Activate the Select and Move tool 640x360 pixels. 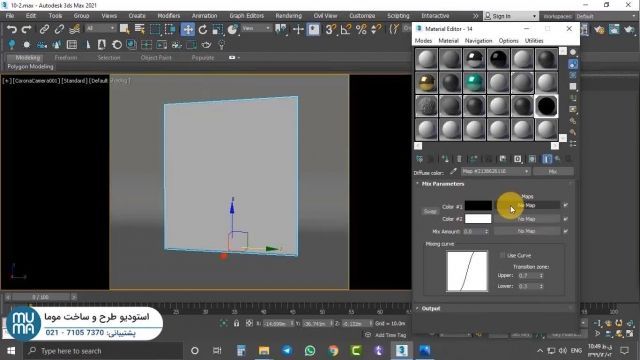188,29
